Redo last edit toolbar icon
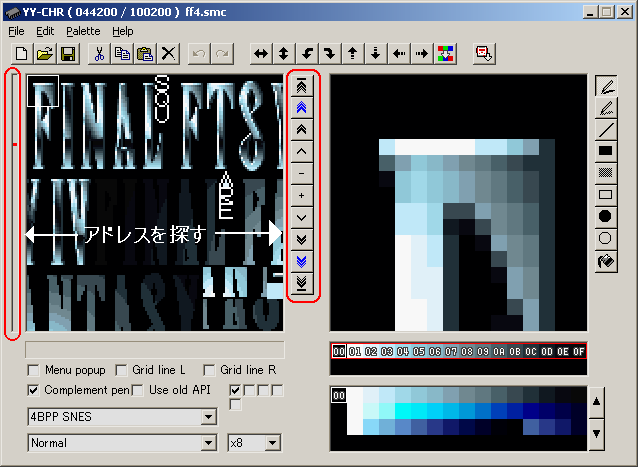Viewport: 638px width, 467px height. [x=222, y=54]
